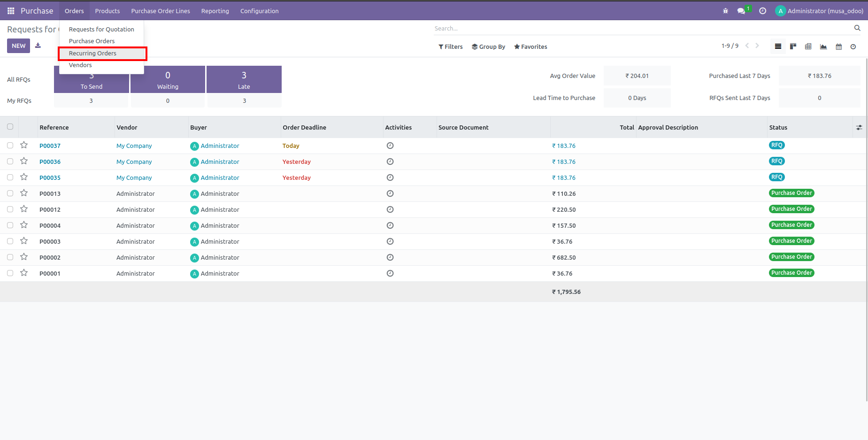Switch to Kanban view
Viewport: 868px width, 440px height.
point(793,46)
